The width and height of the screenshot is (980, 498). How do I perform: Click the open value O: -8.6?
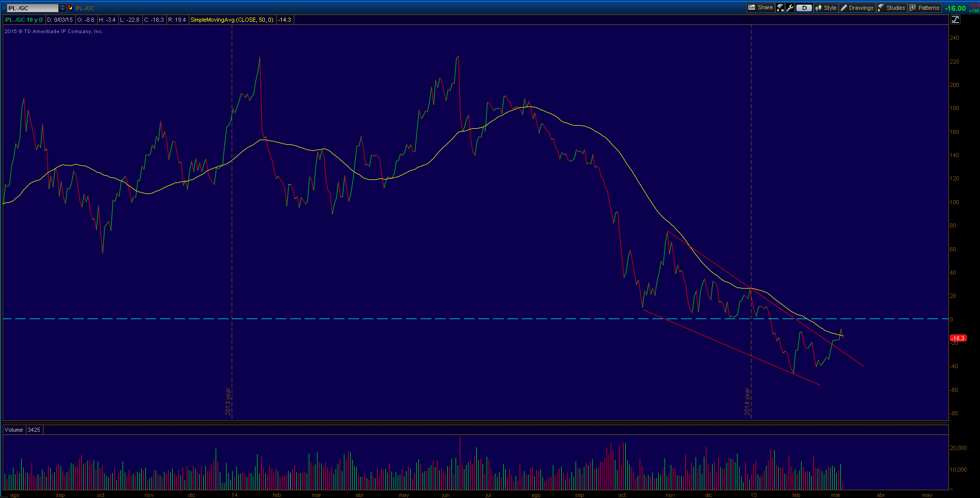click(x=86, y=20)
